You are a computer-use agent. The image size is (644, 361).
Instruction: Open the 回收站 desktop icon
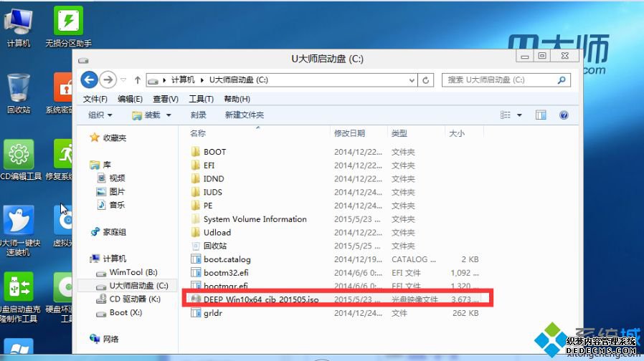pyautogui.click(x=19, y=94)
